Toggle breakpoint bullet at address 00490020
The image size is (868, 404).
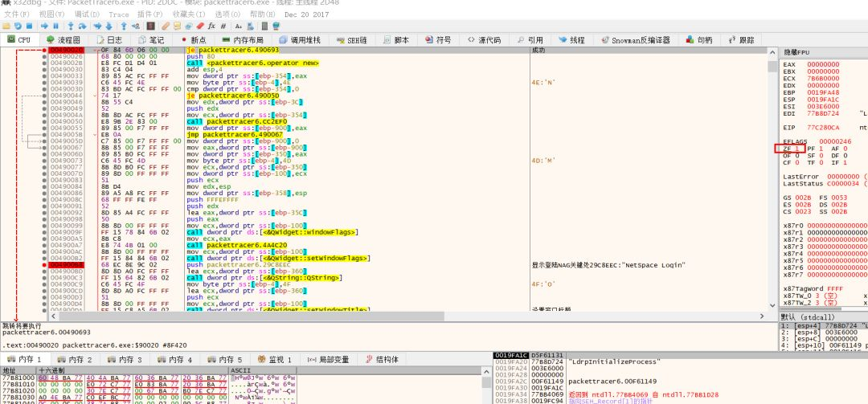pyautogui.click(x=44, y=50)
